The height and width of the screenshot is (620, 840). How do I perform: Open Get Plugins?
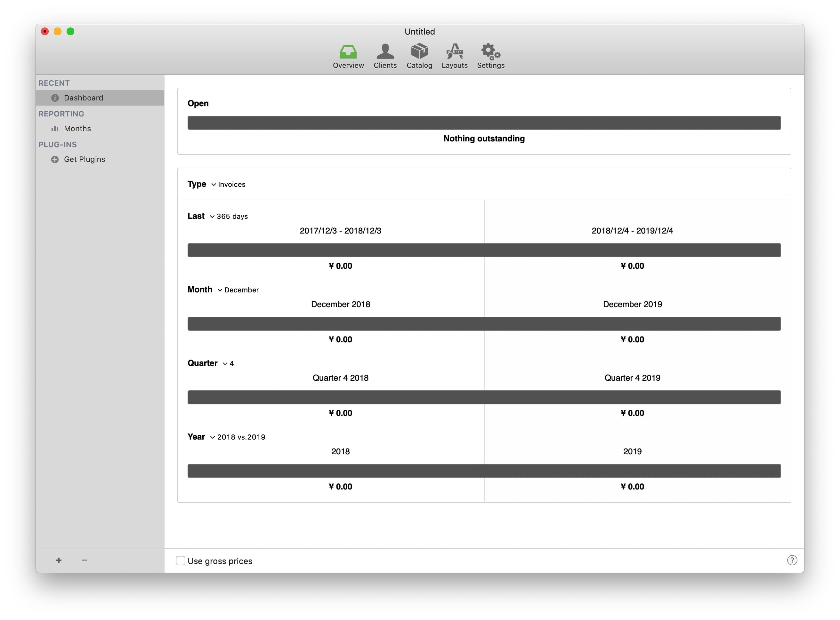tap(85, 159)
